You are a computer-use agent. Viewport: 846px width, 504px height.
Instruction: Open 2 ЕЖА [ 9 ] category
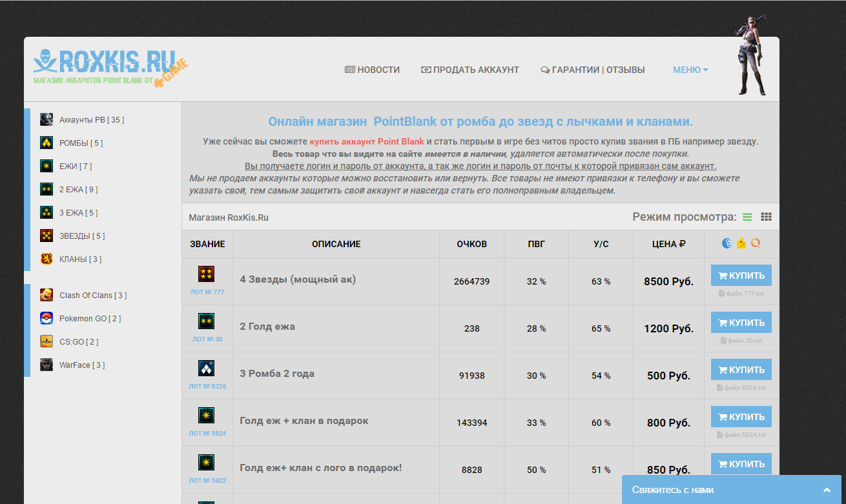(x=79, y=189)
